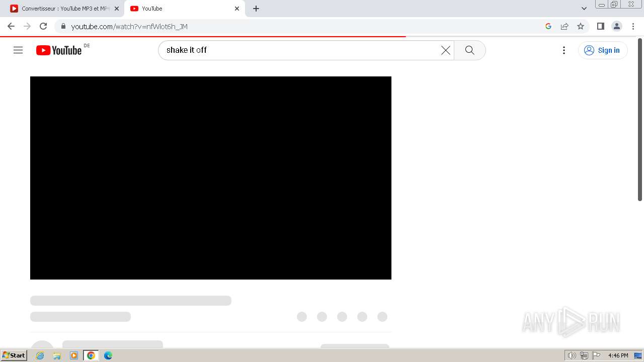Sign in to YouTube account
This screenshot has height=362, width=644.
603,50
